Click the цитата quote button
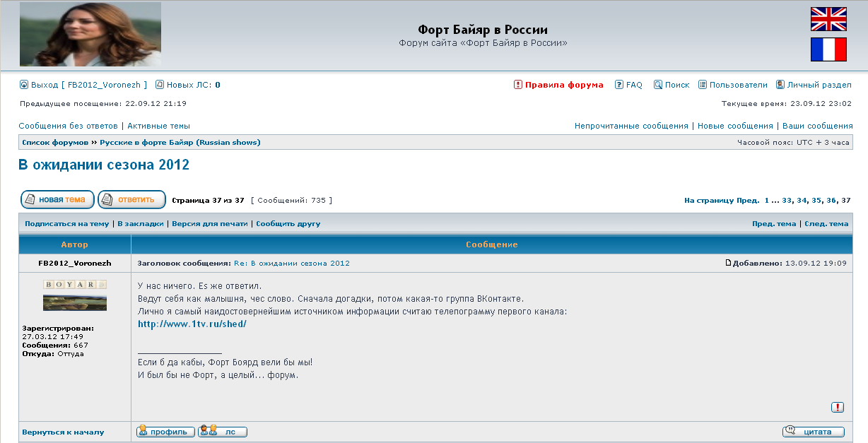868x443 pixels. pyautogui.click(x=814, y=432)
